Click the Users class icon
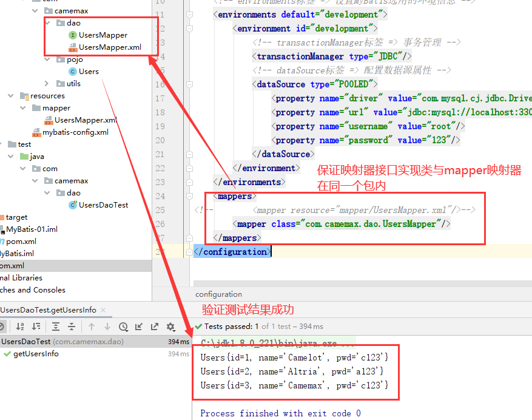 (x=73, y=72)
